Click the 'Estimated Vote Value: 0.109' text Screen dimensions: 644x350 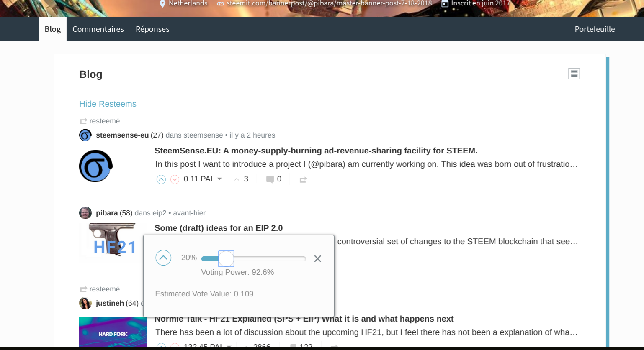(x=204, y=294)
